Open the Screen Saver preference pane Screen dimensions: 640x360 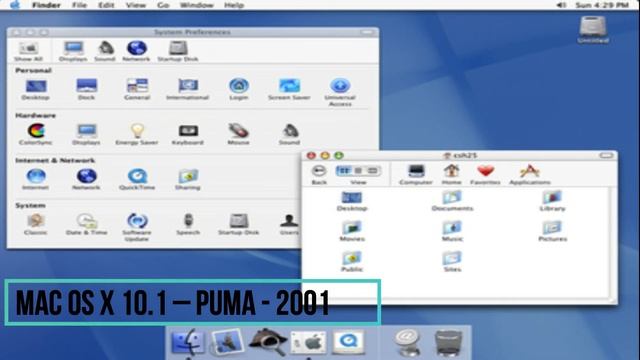[289, 90]
